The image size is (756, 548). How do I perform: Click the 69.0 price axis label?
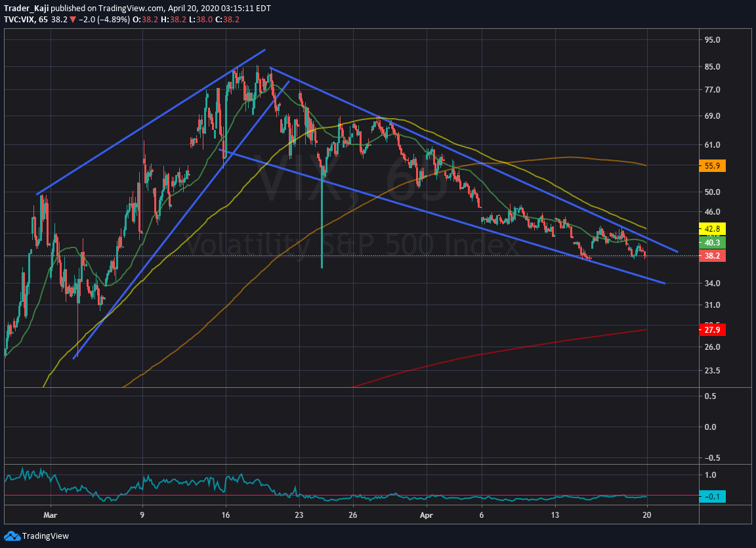coord(712,116)
